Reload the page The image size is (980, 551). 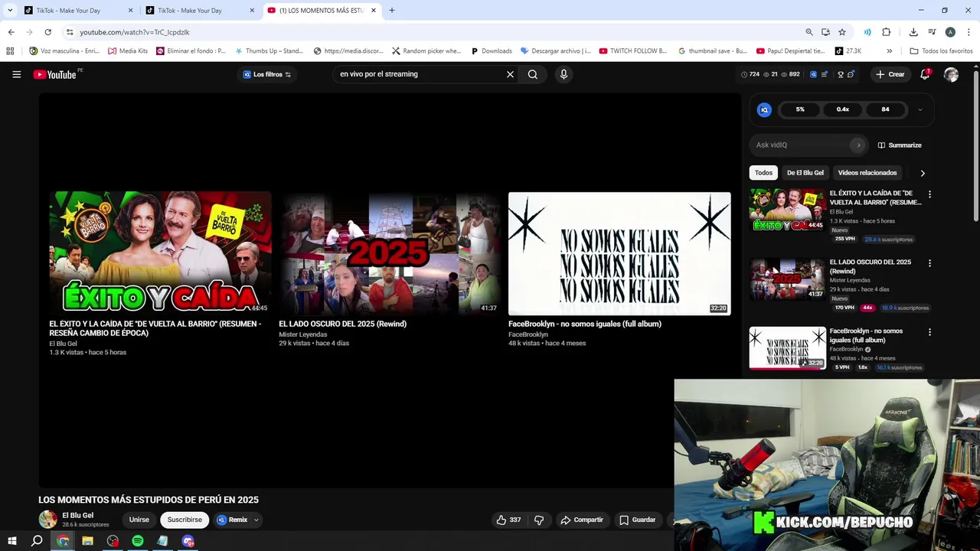click(47, 32)
